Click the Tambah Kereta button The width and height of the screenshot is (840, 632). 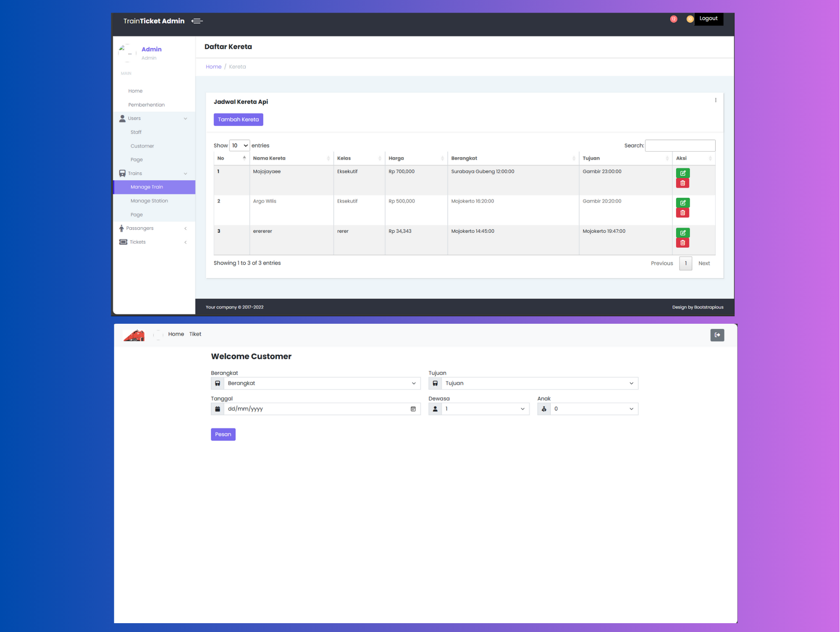pyautogui.click(x=238, y=120)
